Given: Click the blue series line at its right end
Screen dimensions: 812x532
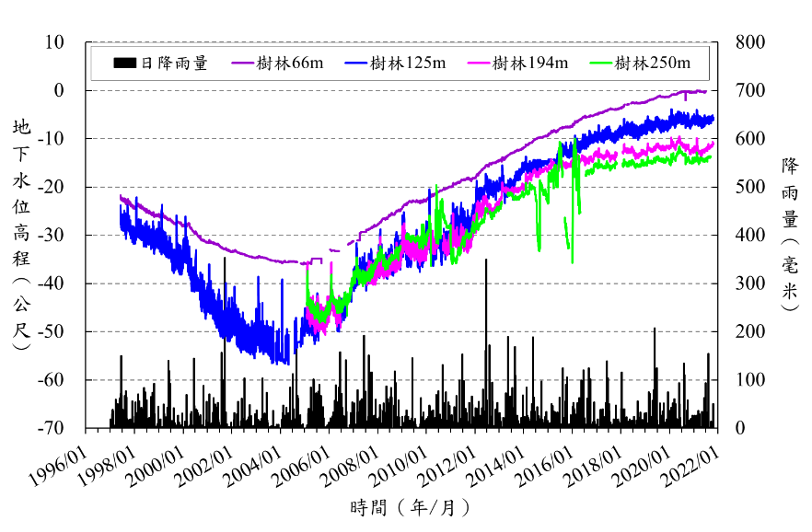Looking at the screenshot, I should coord(712,118).
